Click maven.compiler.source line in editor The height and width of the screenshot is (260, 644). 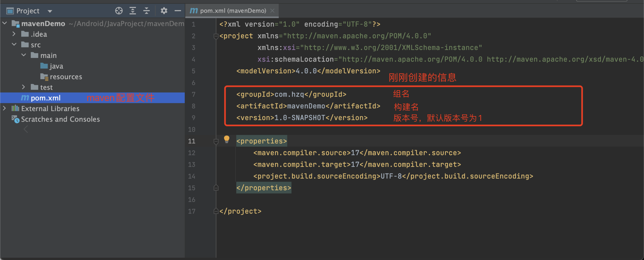357,153
